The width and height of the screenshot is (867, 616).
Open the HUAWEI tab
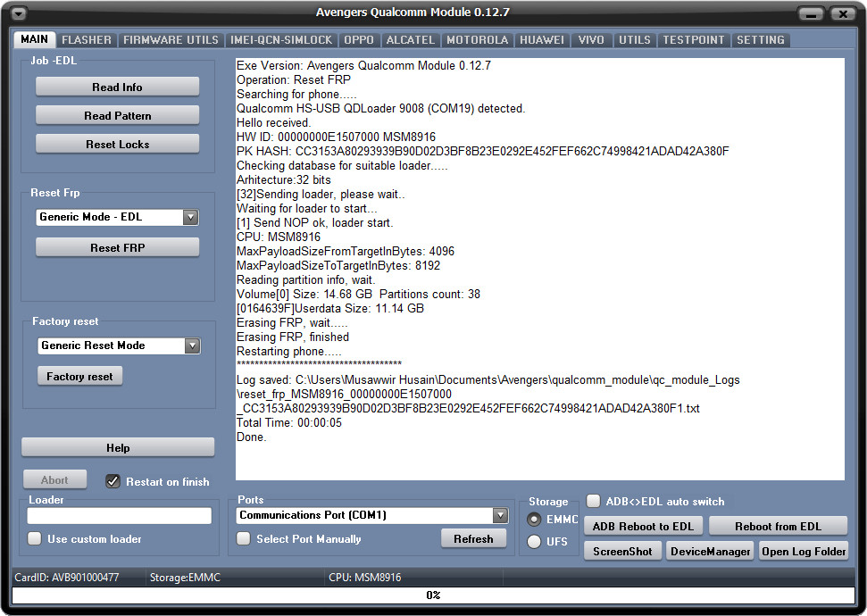click(x=542, y=40)
